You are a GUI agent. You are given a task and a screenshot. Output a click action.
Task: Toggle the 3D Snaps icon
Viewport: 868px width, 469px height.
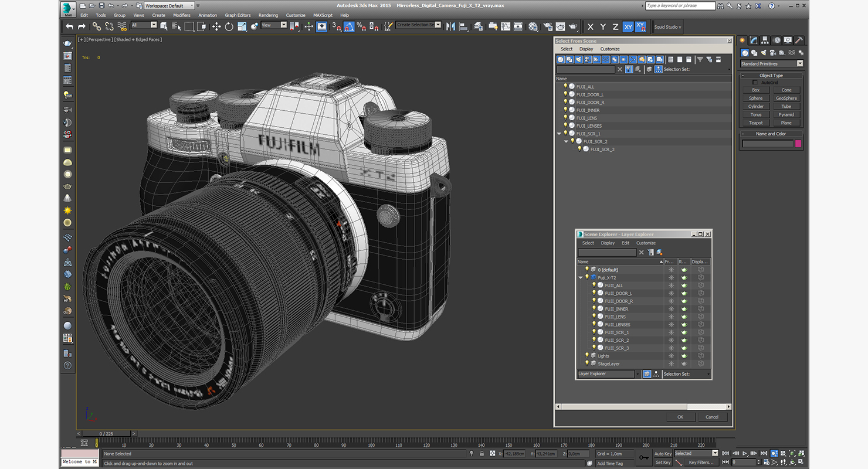pyautogui.click(x=336, y=26)
